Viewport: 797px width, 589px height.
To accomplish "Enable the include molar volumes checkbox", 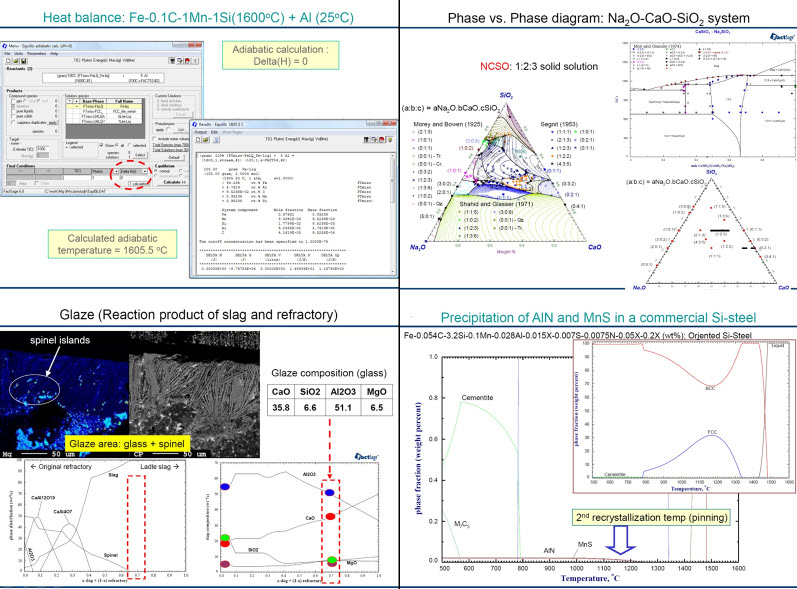I will click(154, 139).
